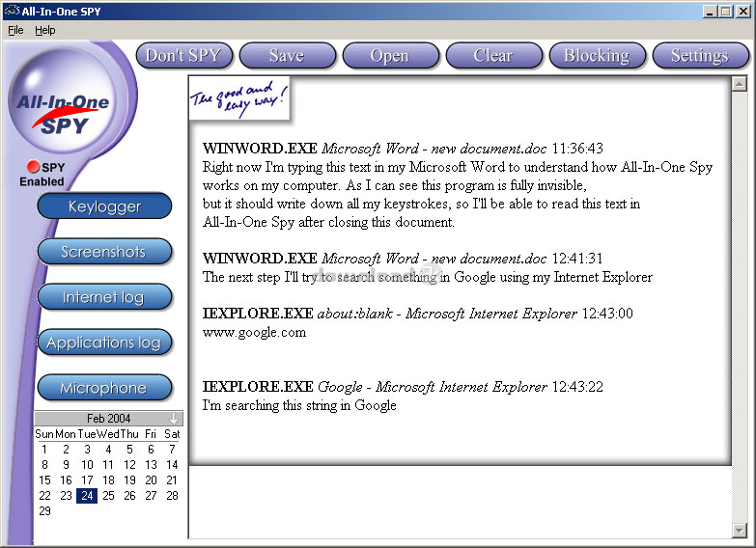Click the line 'All-In-One Spy after closing this document.'
The width and height of the screenshot is (756, 548).
pyautogui.click(x=328, y=222)
